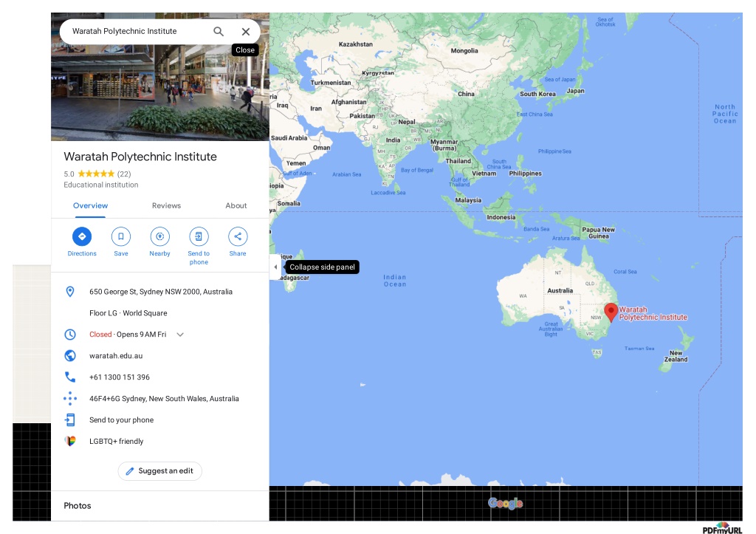
Task: Click the India label on the map
Action: click(393, 140)
